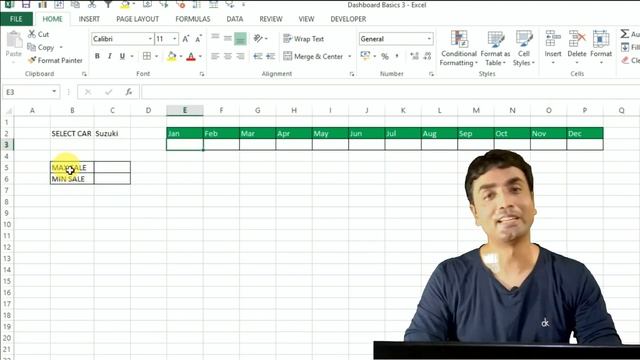Click the Fill down icon

(625, 47)
